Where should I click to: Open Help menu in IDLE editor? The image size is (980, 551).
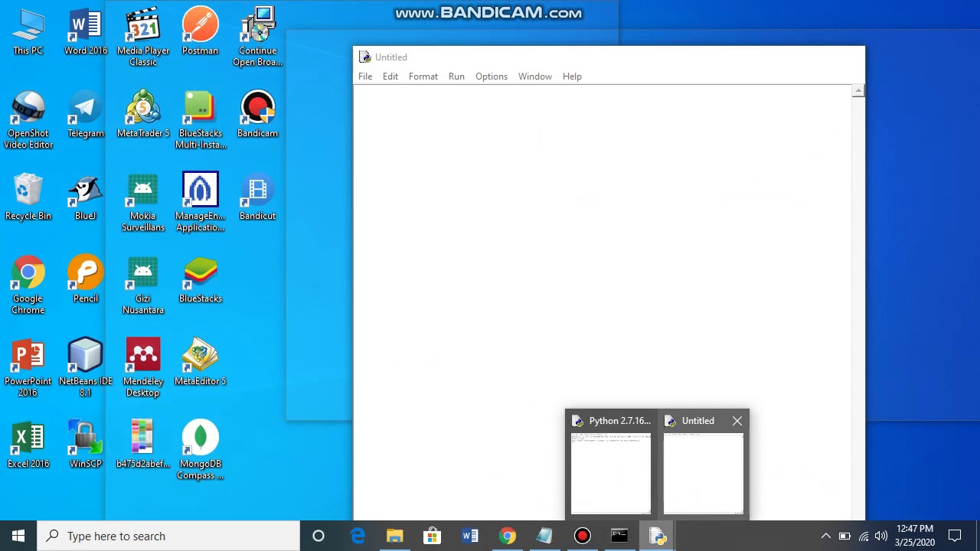coord(572,77)
